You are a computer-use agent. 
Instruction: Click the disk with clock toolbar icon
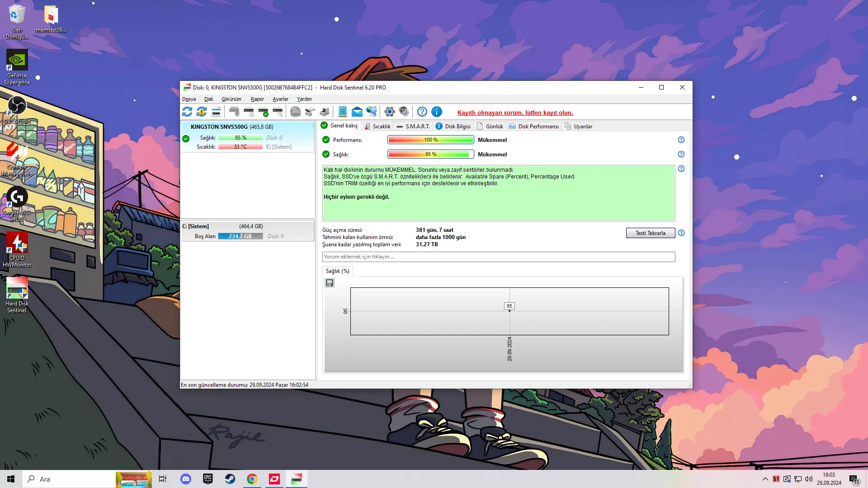pyautogui.click(x=249, y=112)
